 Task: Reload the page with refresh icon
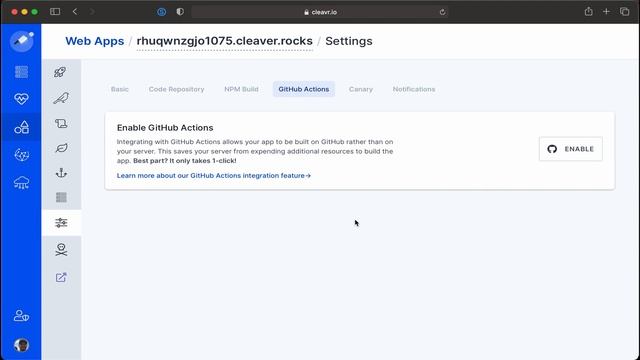tap(442, 12)
